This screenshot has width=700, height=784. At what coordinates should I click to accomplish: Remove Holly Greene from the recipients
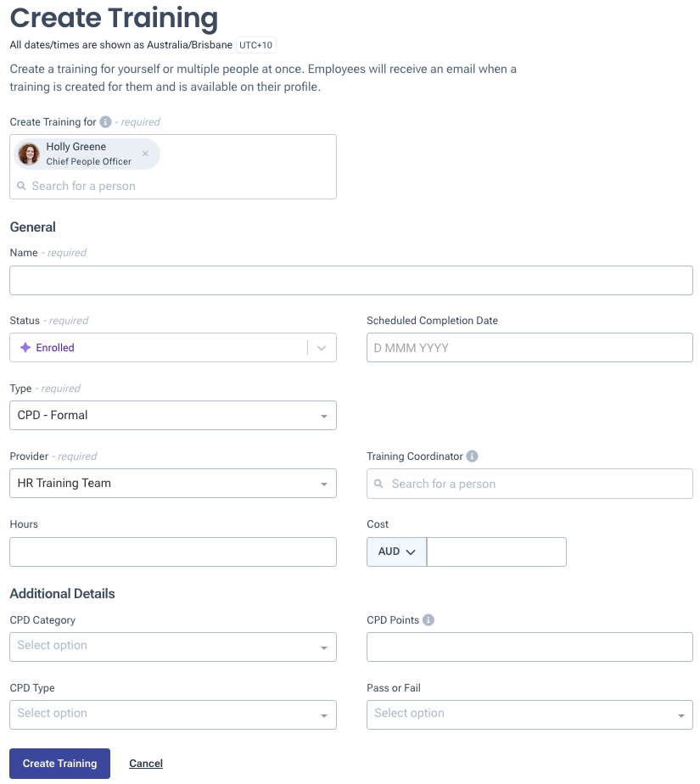pyautogui.click(x=145, y=154)
